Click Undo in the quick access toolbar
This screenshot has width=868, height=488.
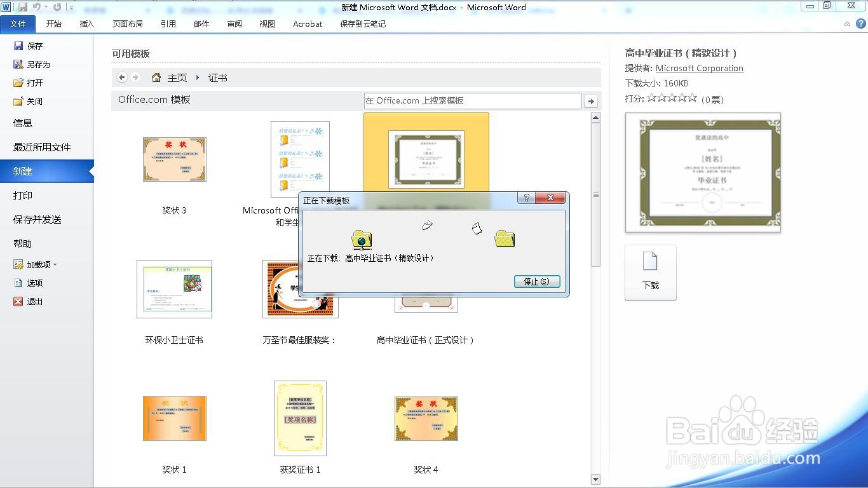pos(36,7)
